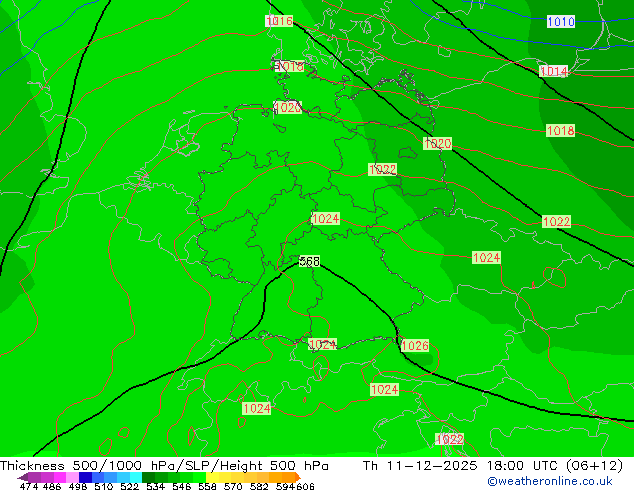Click the 1016 pressure label
The width and height of the screenshot is (634, 490).
[279, 21]
